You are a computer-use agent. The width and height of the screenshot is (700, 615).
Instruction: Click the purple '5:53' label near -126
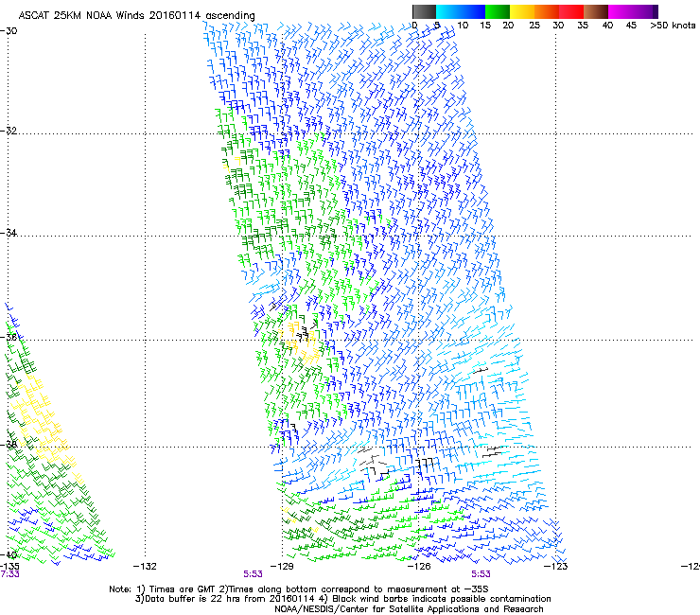(481, 574)
